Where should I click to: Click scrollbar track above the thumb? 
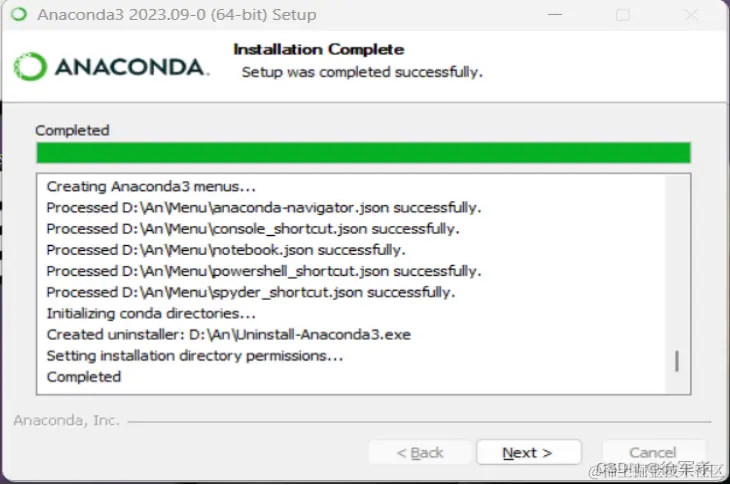point(677,262)
